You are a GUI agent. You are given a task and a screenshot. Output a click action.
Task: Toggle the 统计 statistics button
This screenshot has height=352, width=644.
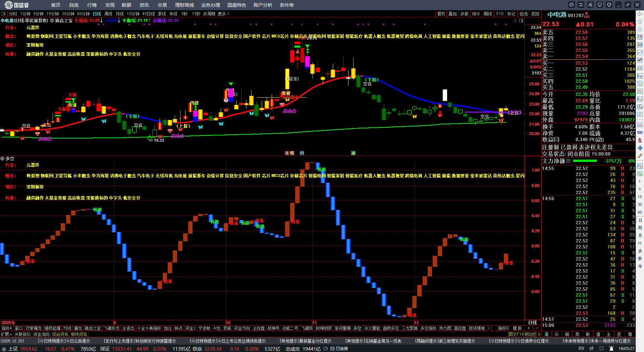[x=476, y=14]
